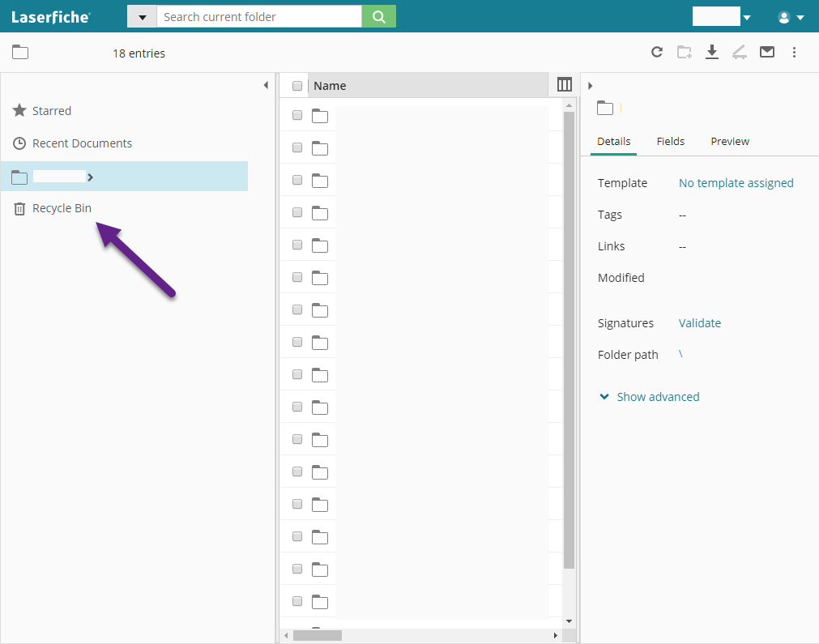Toggle the select-all checkbox in header
The image size is (819, 644).
coord(297,86)
